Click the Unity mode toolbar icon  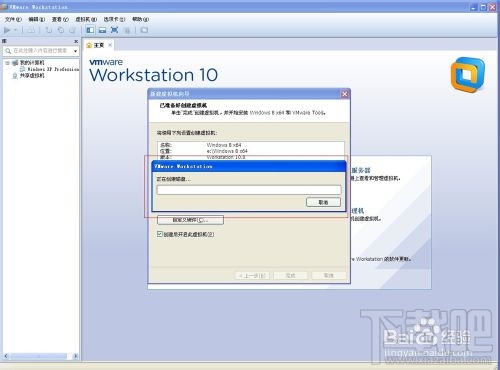pos(127,30)
